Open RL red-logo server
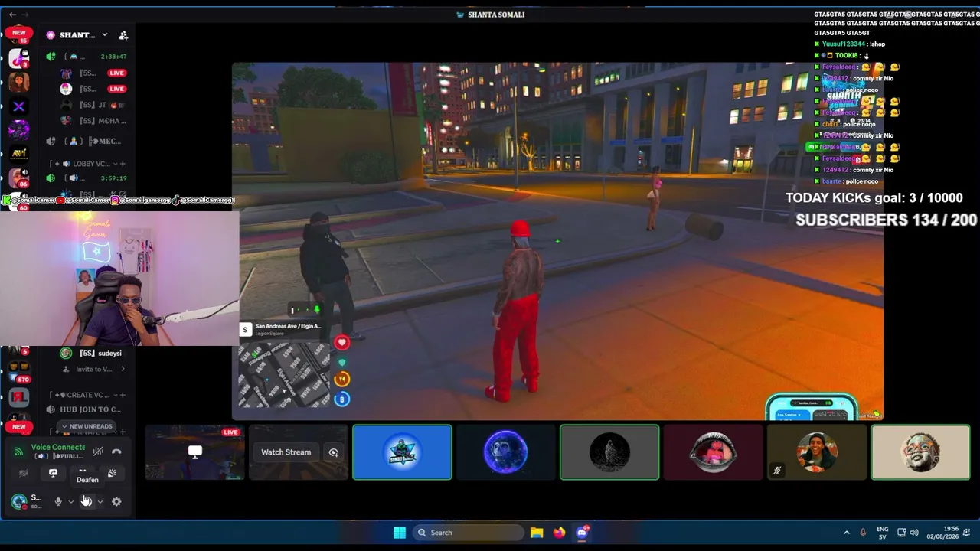The width and height of the screenshot is (980, 551). [19, 396]
